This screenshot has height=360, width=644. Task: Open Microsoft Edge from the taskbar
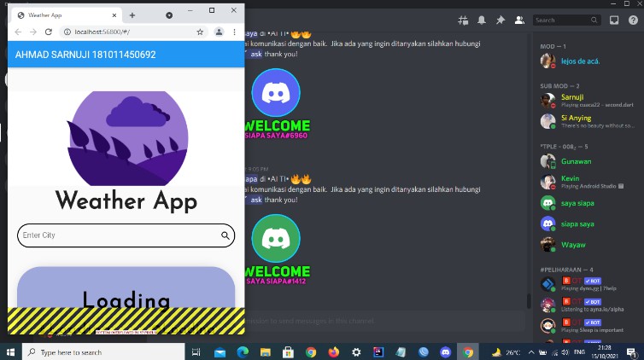pyautogui.click(x=243, y=352)
